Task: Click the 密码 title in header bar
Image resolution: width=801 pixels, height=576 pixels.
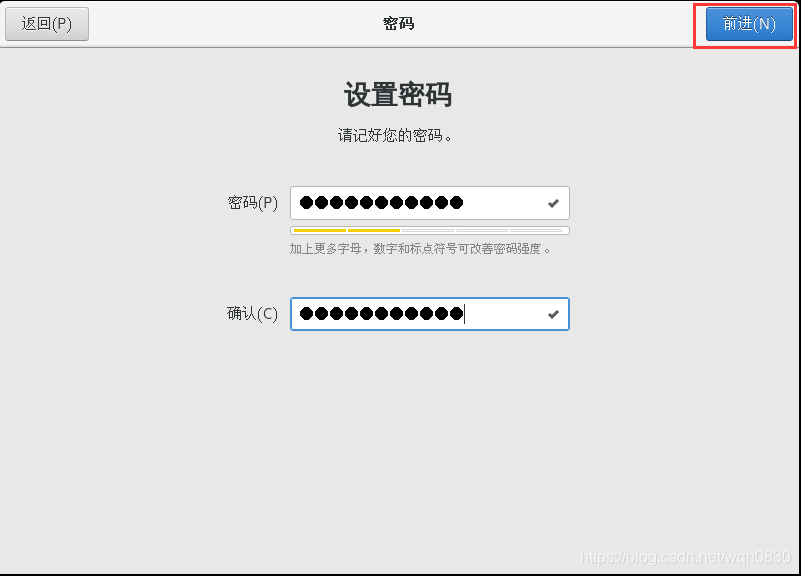Action: 398,23
